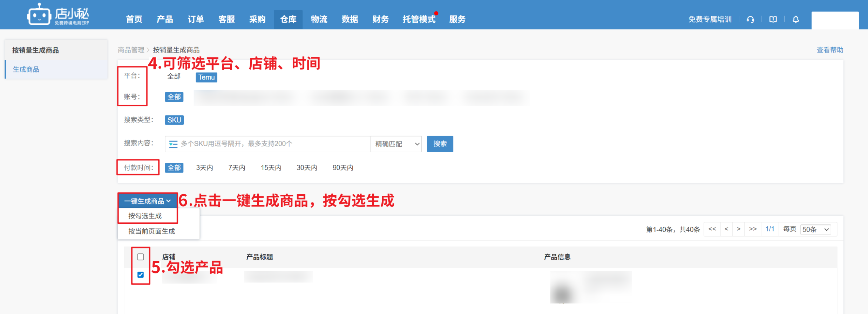
Task: Expand the 一键生成商品 dropdown button
Action: (x=147, y=201)
